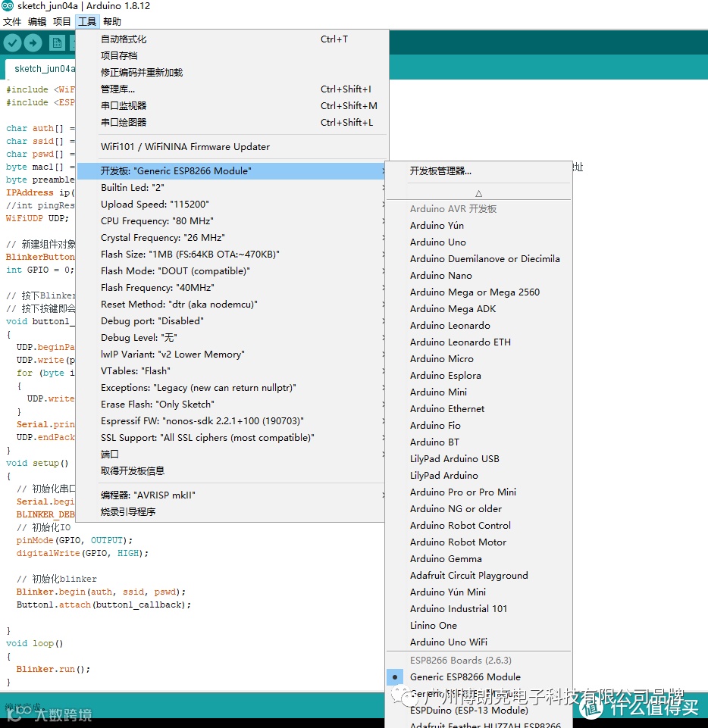Select Arduino Pro or Pro Mini

pos(478,492)
